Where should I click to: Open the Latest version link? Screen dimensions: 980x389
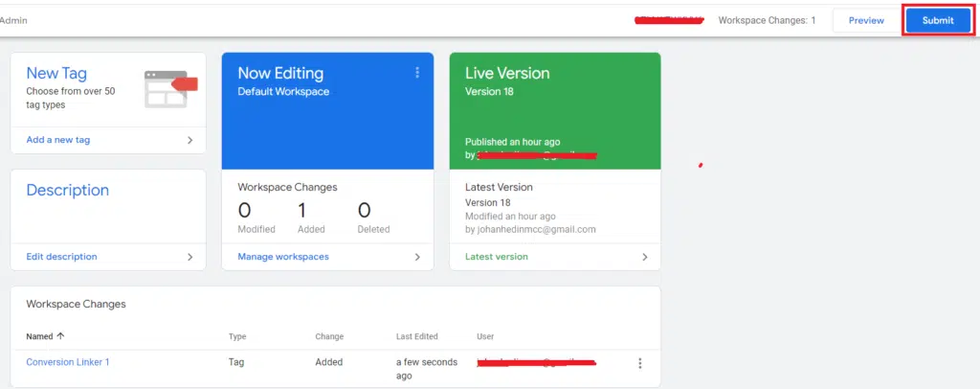click(x=496, y=257)
